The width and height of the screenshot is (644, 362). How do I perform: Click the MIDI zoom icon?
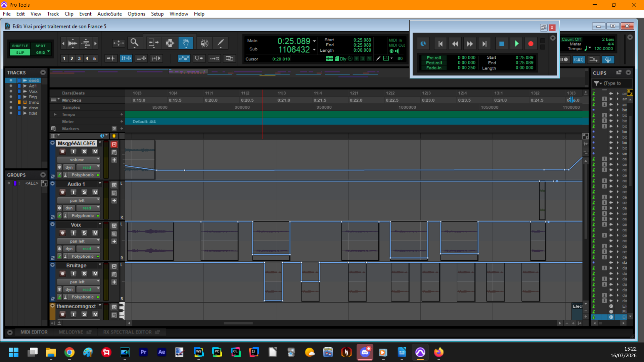pos(86,43)
